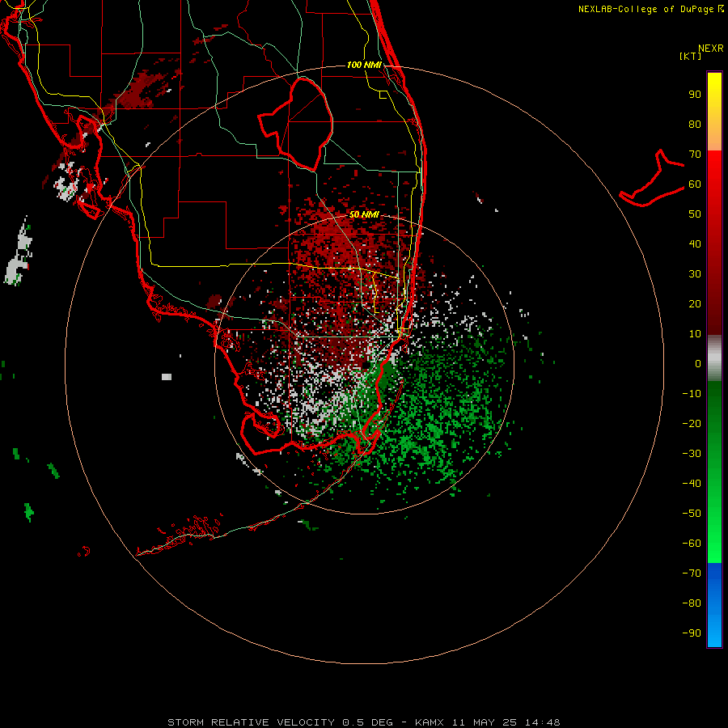Click the gray zero band of the color bar
This screenshot has width=728, height=728.
tap(714, 358)
